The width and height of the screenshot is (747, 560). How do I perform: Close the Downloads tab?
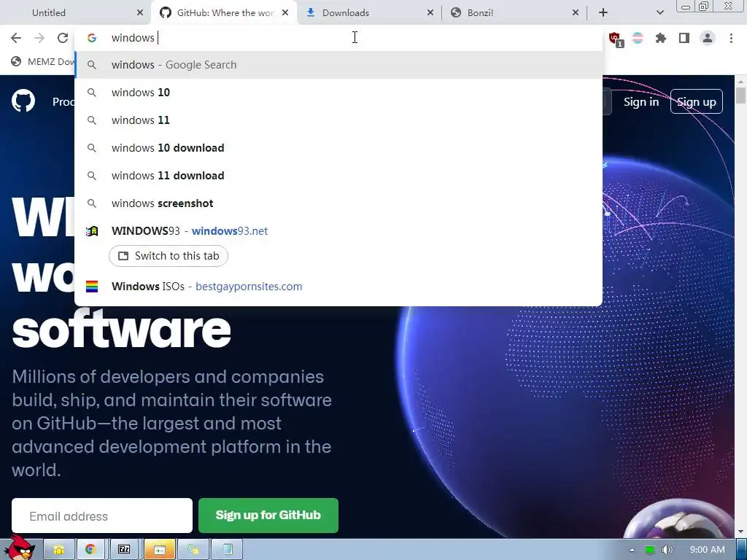tap(430, 13)
